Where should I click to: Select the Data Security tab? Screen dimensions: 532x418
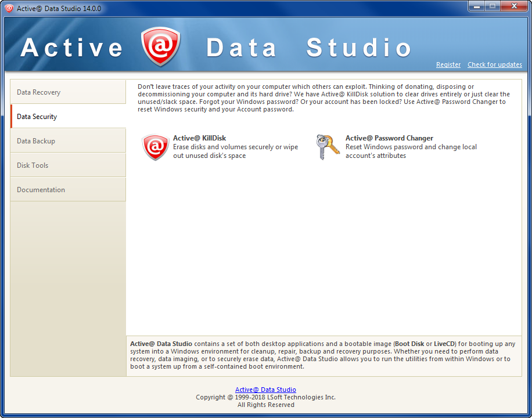(x=68, y=116)
